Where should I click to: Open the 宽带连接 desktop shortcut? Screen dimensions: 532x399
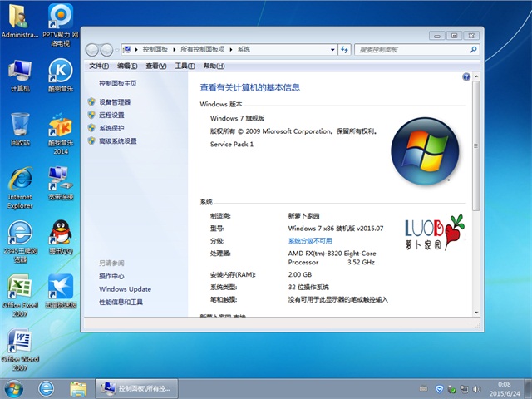[x=61, y=183]
